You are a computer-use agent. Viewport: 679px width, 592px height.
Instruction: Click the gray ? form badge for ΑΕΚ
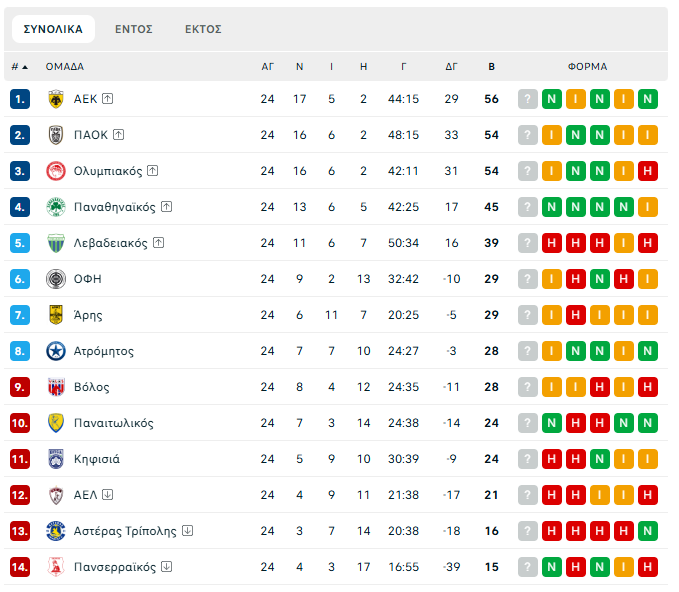click(x=528, y=99)
